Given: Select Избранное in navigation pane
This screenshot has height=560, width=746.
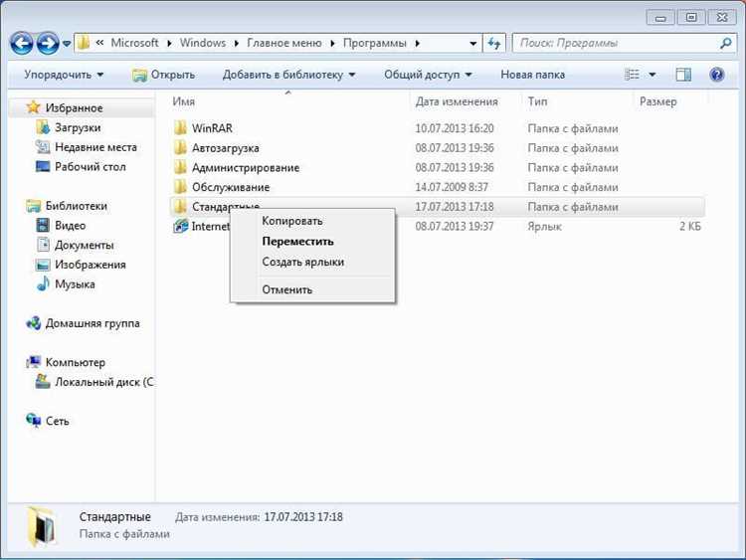Looking at the screenshot, I should [x=74, y=108].
